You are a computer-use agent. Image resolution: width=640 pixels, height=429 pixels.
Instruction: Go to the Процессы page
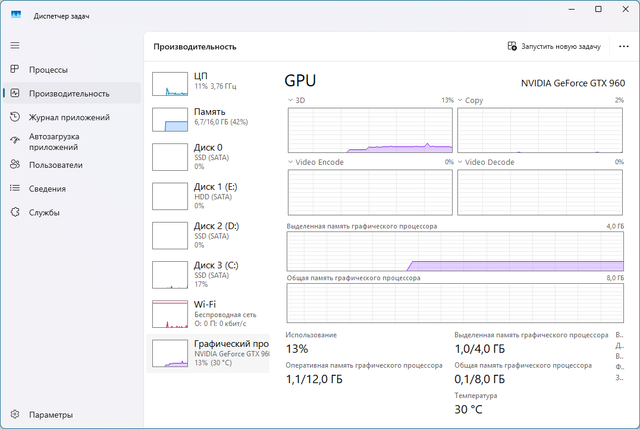[x=72, y=70]
